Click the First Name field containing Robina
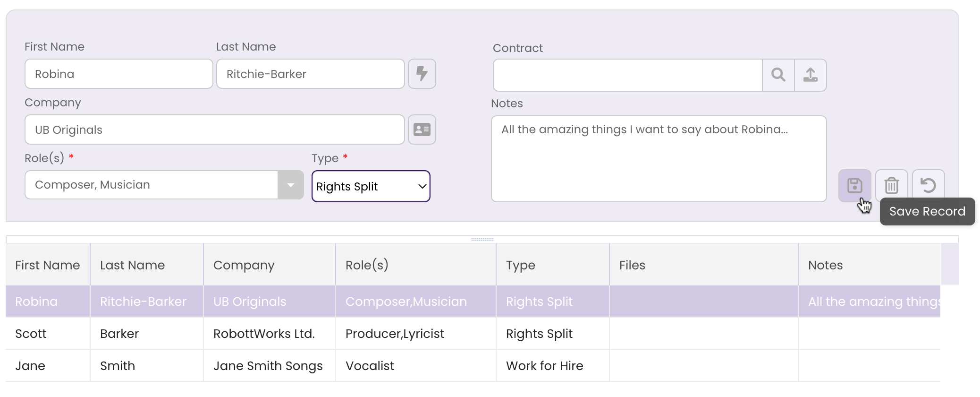The width and height of the screenshot is (980, 397). pos(119,74)
